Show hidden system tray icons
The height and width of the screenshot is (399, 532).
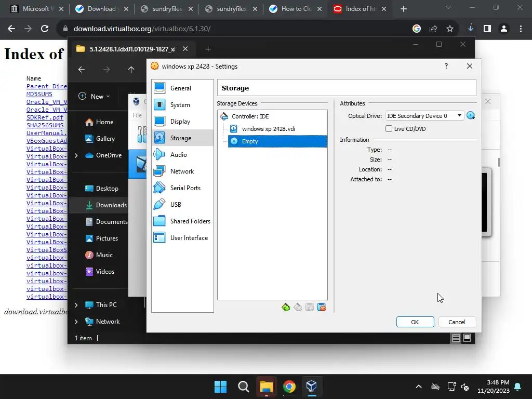[x=419, y=387]
